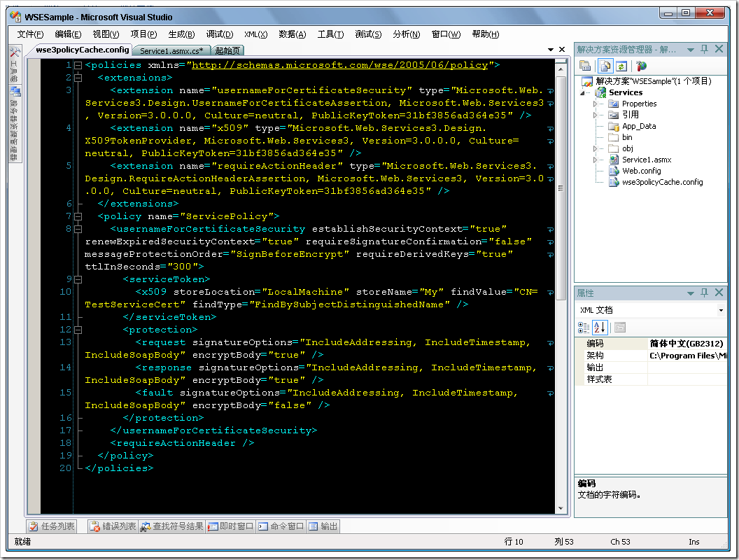Screen dimensions: 739x560
Task: Expand the Service1.asmx node
Action: click(x=595, y=160)
